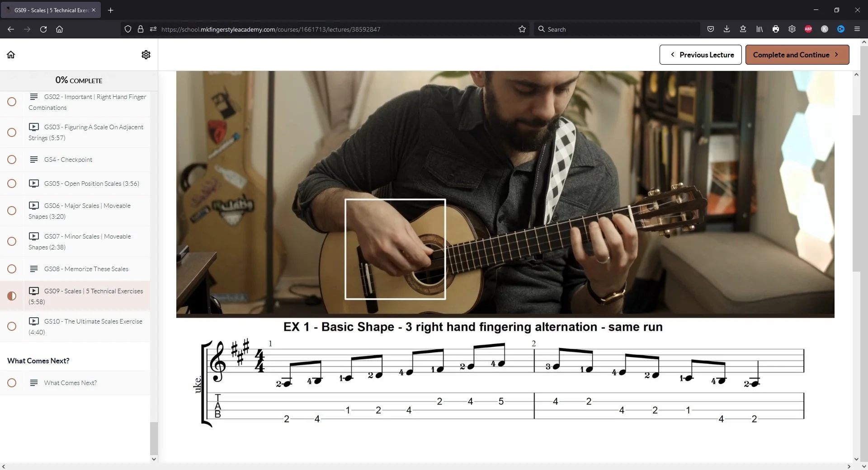Toggle GS06 Major Scales completion circle
The height and width of the screenshot is (470, 868).
pyautogui.click(x=12, y=211)
